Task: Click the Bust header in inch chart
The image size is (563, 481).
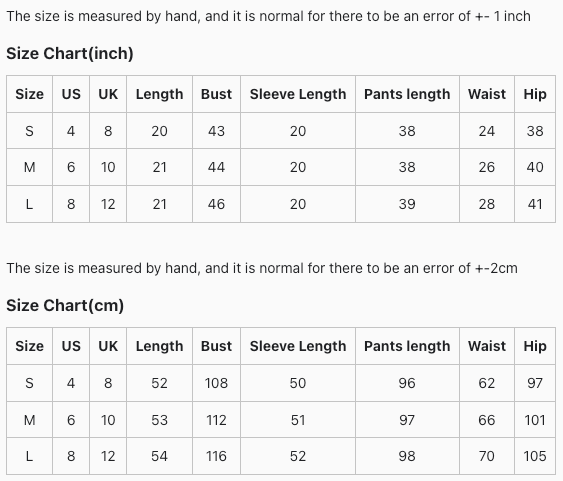Action: pos(216,94)
